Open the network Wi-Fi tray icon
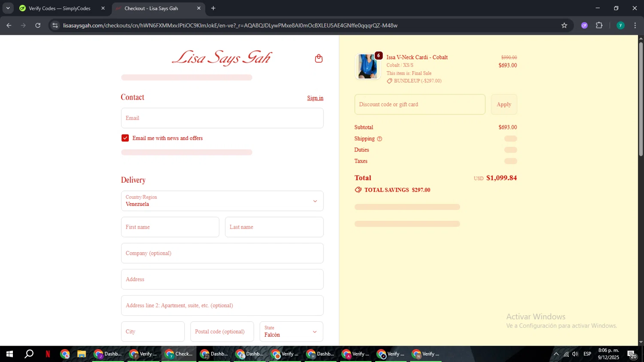Viewport: 644px width, 362px height. point(566,354)
